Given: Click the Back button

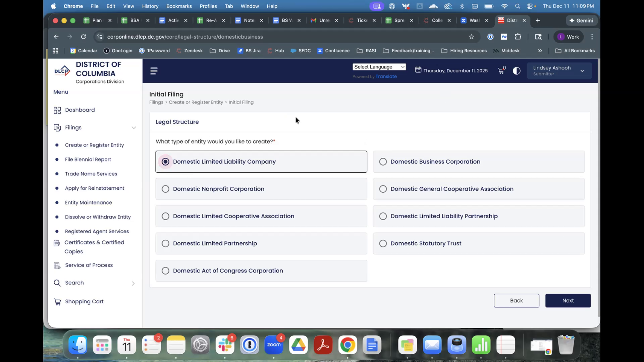Looking at the screenshot, I should (516, 301).
